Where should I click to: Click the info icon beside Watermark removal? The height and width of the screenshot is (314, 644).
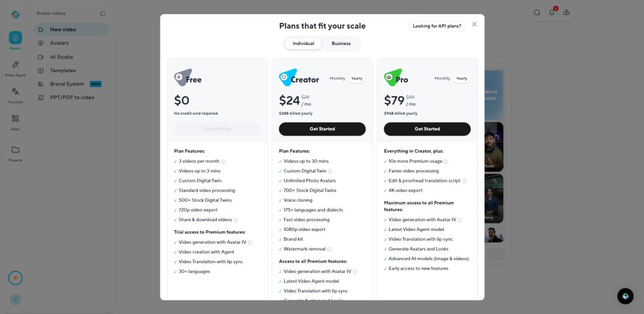click(329, 249)
